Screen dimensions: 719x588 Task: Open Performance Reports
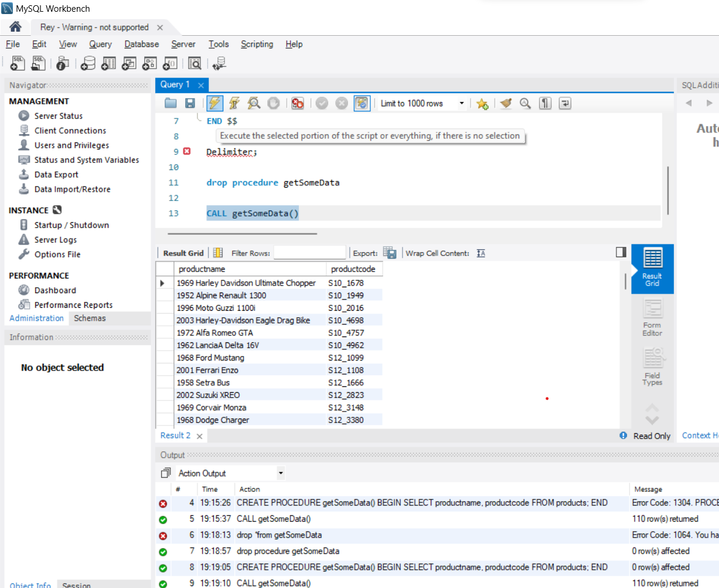tap(73, 305)
